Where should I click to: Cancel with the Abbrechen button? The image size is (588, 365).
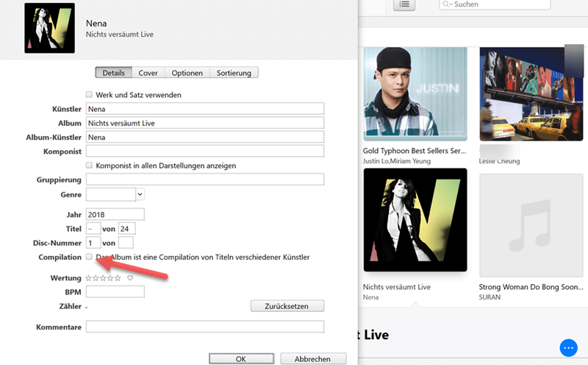click(x=313, y=359)
